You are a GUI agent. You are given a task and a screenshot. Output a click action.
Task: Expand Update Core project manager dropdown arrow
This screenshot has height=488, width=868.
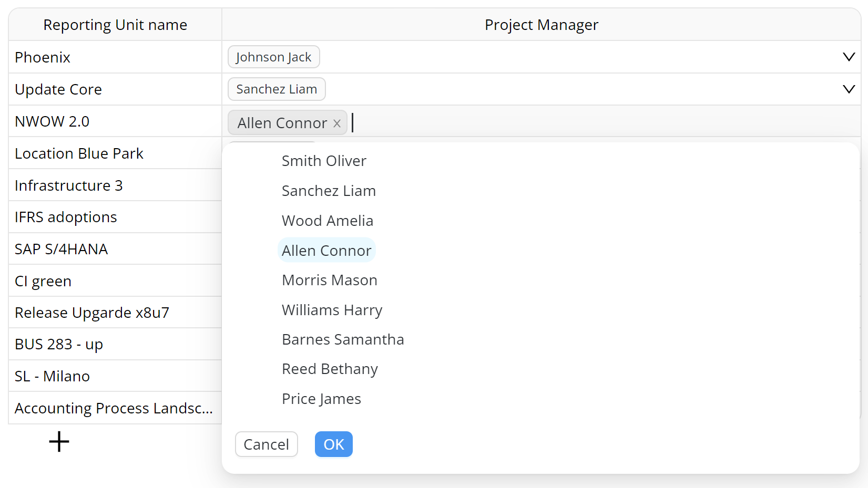point(848,89)
